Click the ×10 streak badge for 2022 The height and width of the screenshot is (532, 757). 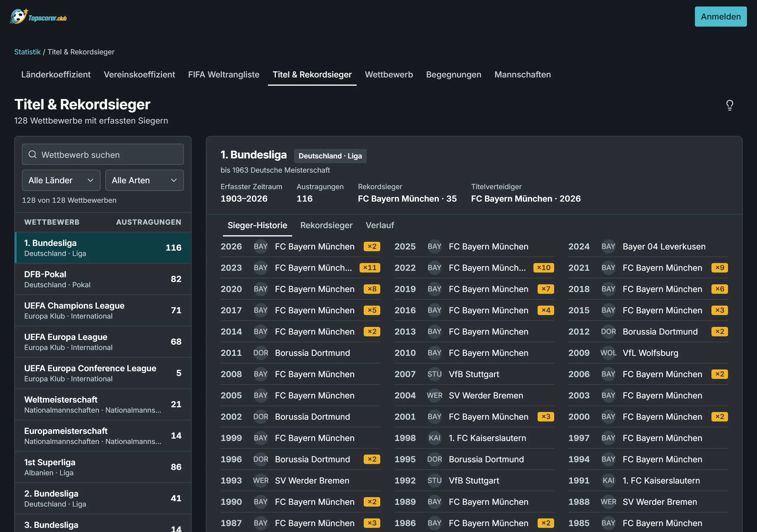543,268
